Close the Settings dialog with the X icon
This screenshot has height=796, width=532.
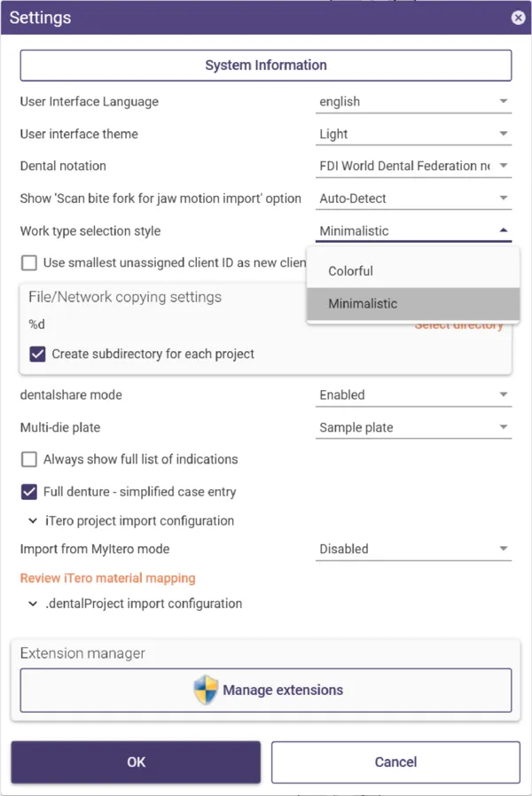point(518,18)
